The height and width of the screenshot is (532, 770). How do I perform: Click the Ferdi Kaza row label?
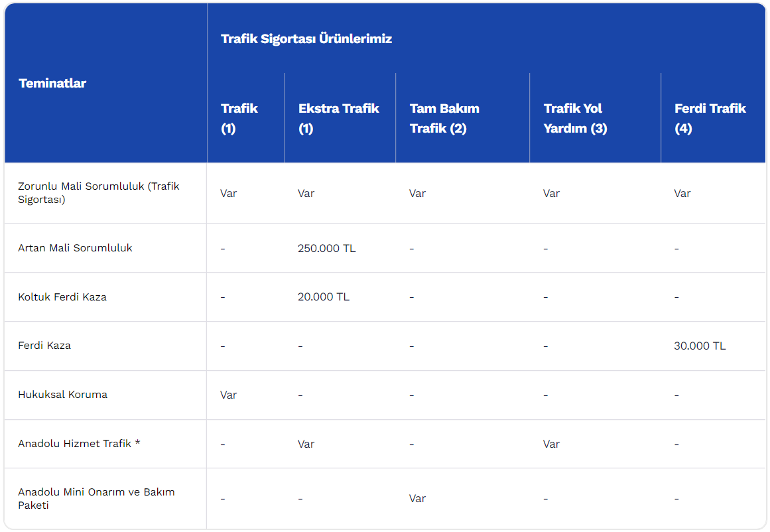pyautogui.click(x=44, y=346)
